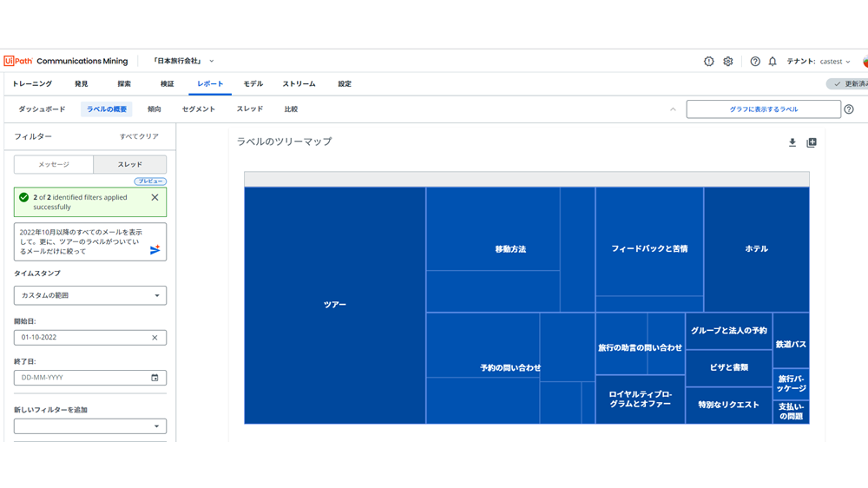Click the 更新済み status chip
This screenshot has height=488, width=868.
point(848,83)
